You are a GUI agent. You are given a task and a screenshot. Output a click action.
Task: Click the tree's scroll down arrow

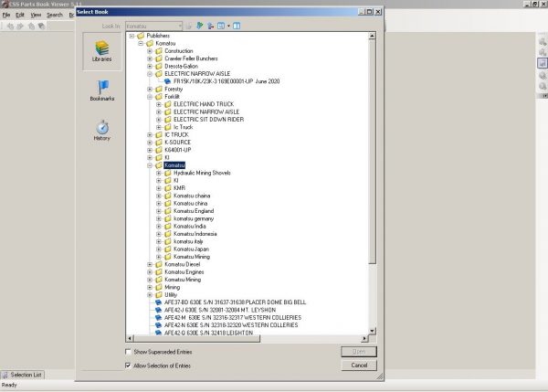coord(373,331)
